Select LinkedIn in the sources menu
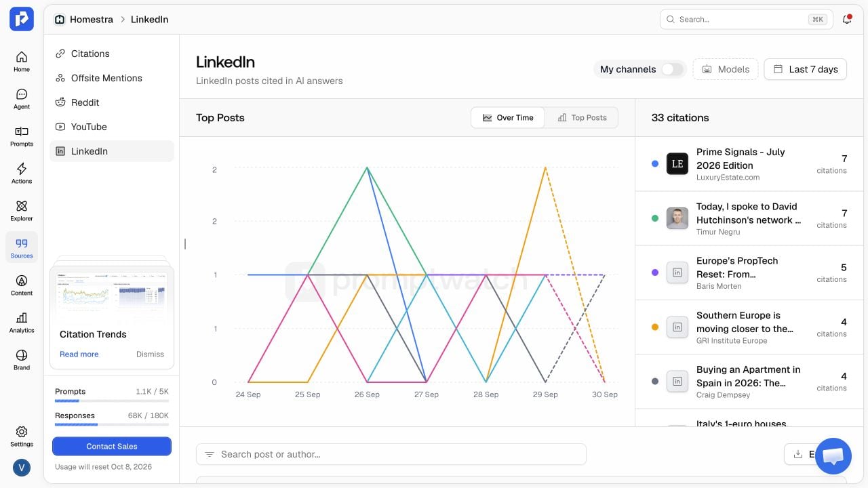Screen dimensions: 868x488 pos(112,151)
